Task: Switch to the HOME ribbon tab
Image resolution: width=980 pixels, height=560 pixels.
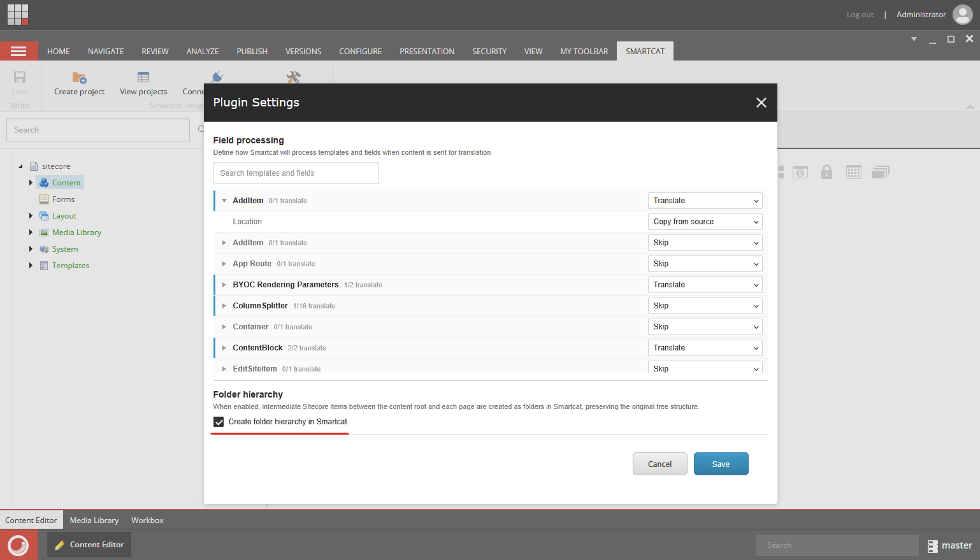Action: click(x=59, y=52)
